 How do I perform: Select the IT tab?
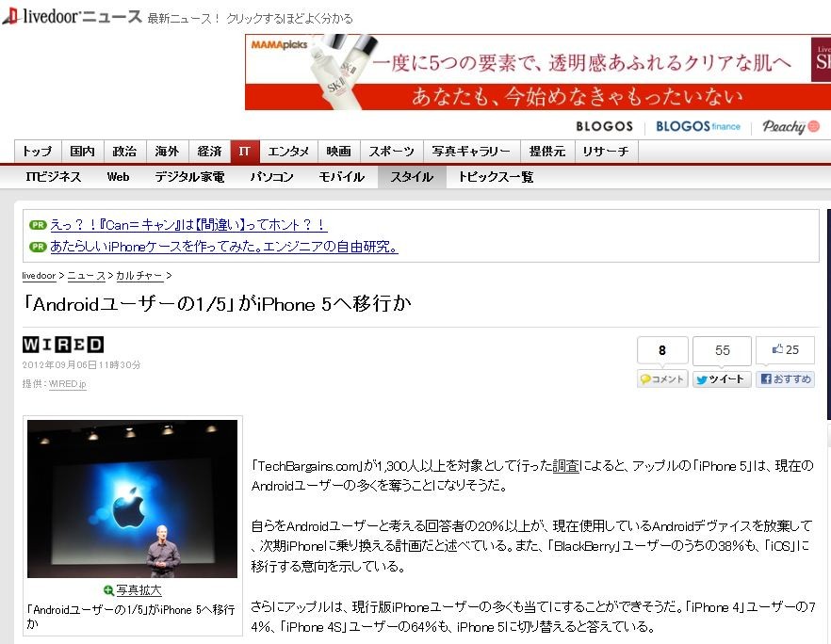click(245, 152)
